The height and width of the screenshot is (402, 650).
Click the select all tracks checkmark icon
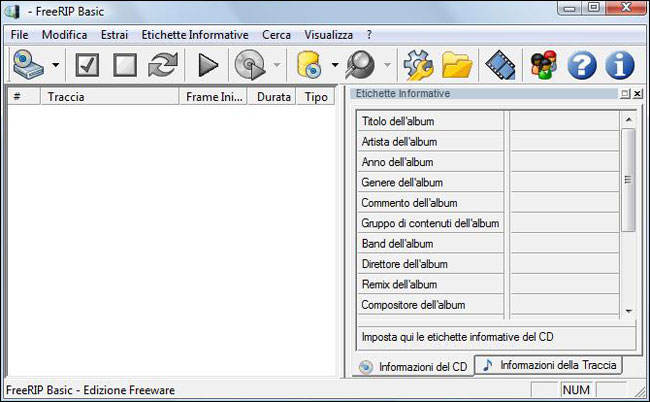point(87,66)
